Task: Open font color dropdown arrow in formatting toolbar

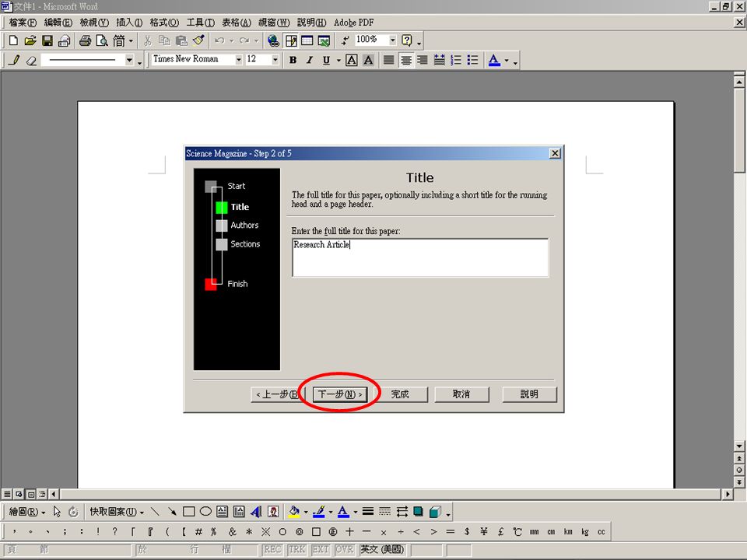Action: (x=507, y=61)
